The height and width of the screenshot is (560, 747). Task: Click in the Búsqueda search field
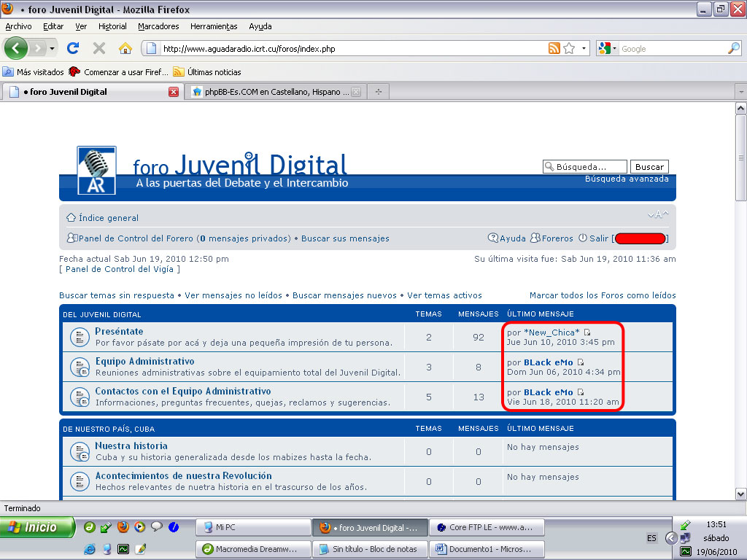(x=589, y=167)
